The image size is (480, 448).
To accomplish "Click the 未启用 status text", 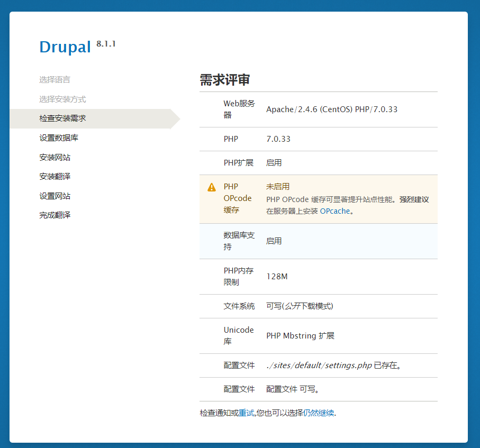I will pyautogui.click(x=278, y=186).
